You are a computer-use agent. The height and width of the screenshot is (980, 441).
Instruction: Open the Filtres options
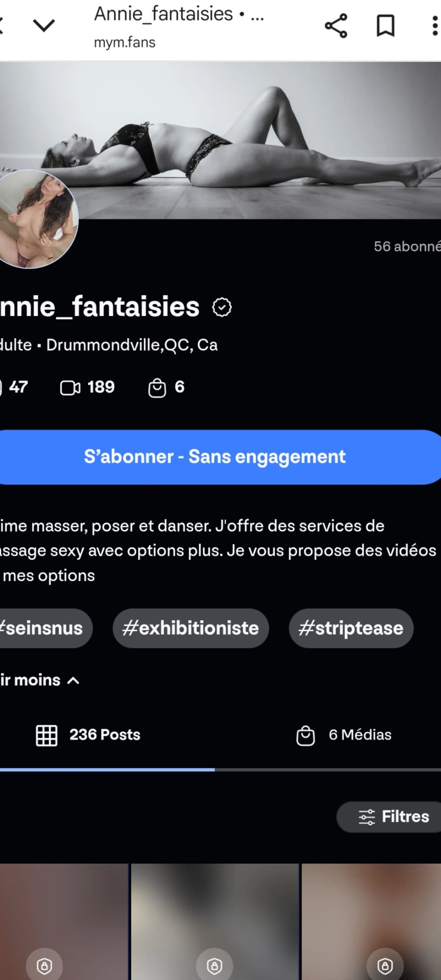(392, 816)
